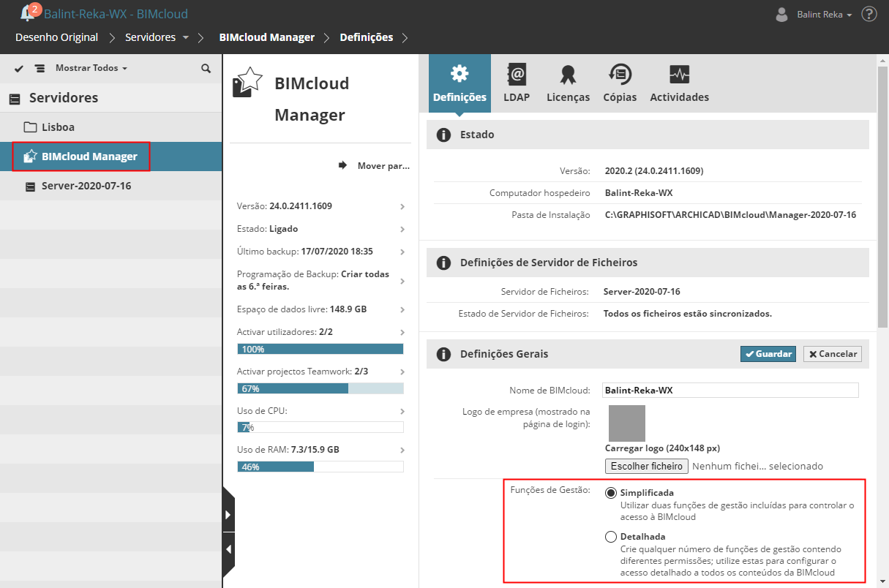Viewport: 889px width, 588px height.
Task: Expand side panel with right arrow handle
Action: pyautogui.click(x=228, y=516)
